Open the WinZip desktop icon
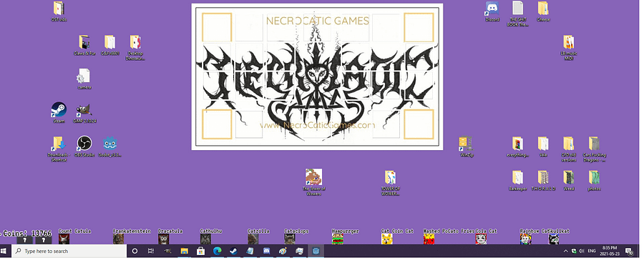 tap(466, 144)
